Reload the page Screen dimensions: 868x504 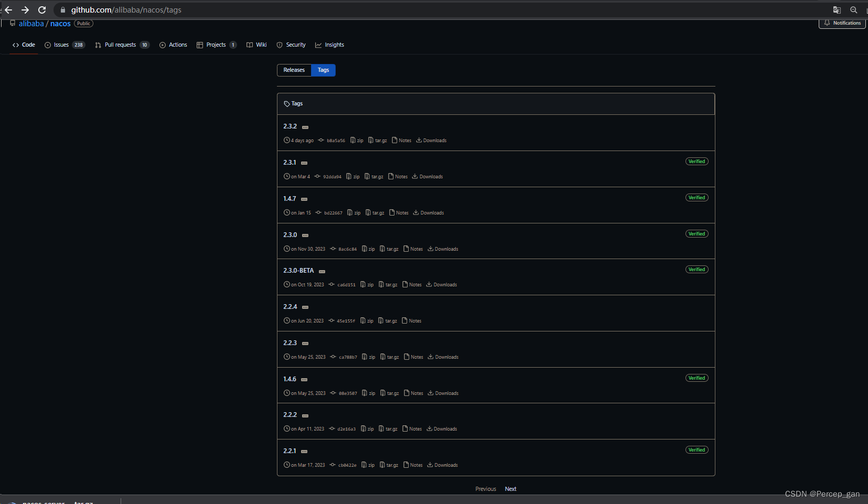tap(42, 10)
